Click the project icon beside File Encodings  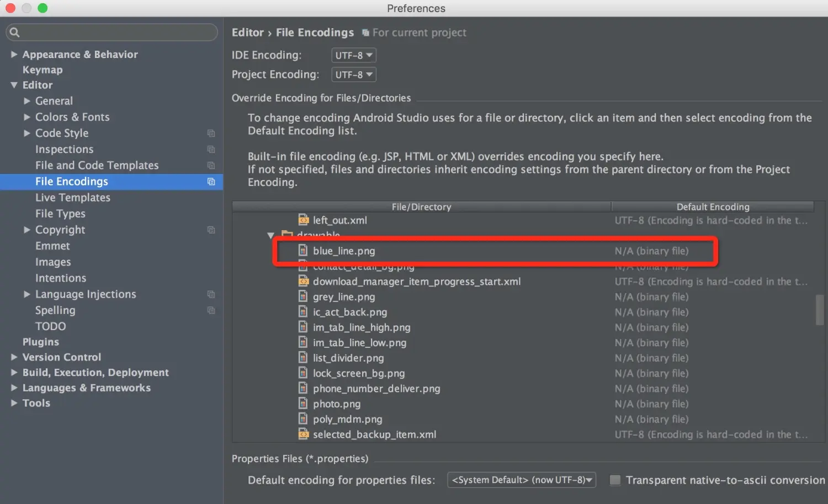click(x=211, y=182)
